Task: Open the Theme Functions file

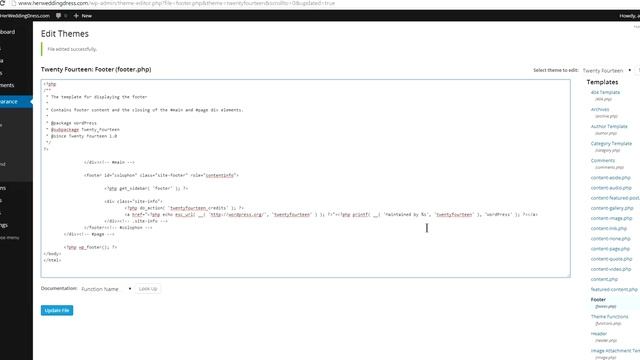Action: (609, 317)
